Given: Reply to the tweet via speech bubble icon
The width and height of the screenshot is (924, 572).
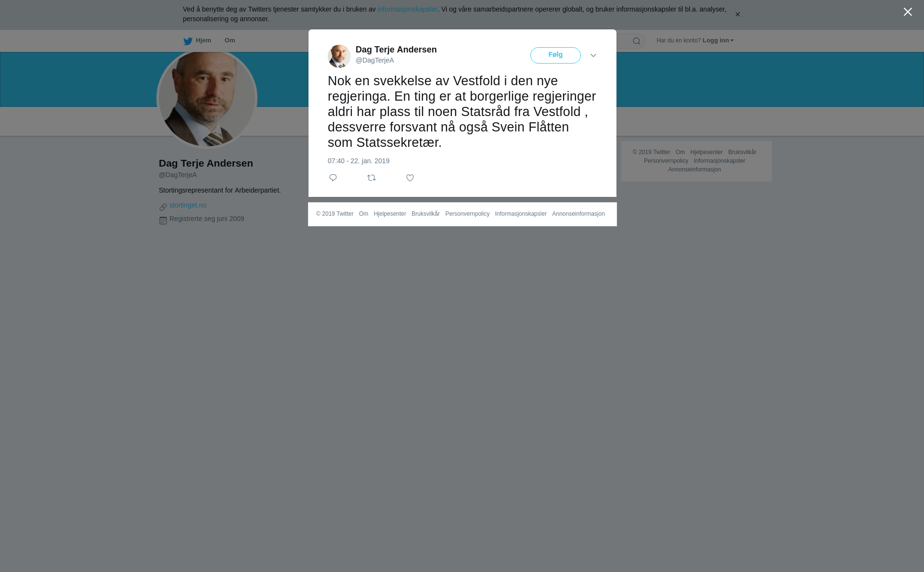Looking at the screenshot, I should pyautogui.click(x=333, y=178).
